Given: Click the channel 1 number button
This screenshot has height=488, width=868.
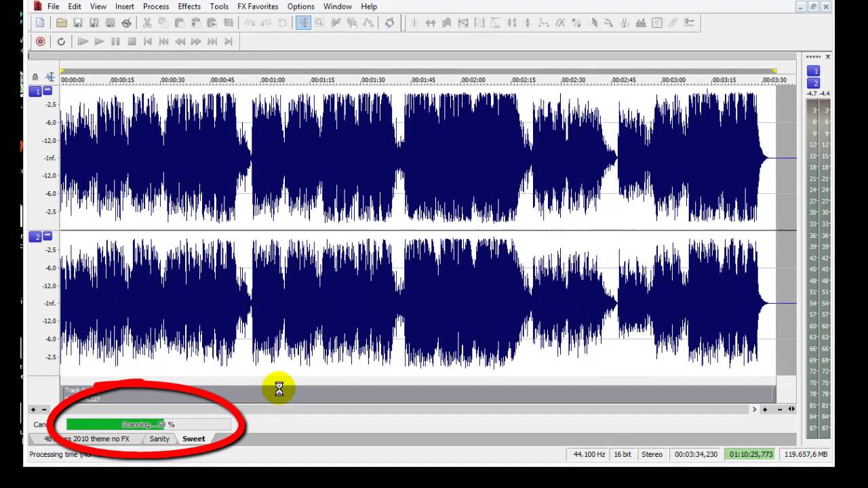Looking at the screenshot, I should click(35, 91).
